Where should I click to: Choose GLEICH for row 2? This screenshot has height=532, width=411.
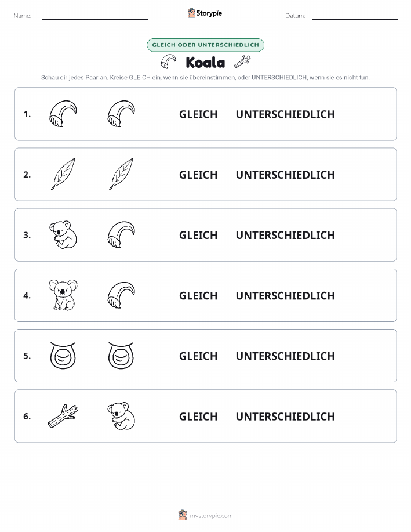click(198, 175)
